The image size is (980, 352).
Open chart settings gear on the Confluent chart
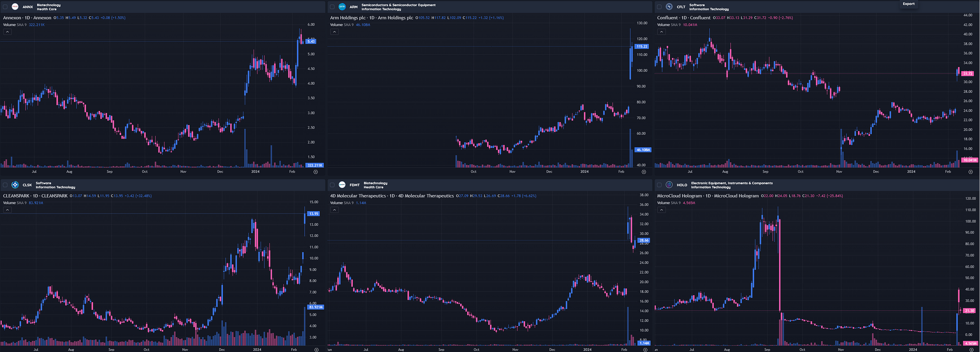[971, 172]
